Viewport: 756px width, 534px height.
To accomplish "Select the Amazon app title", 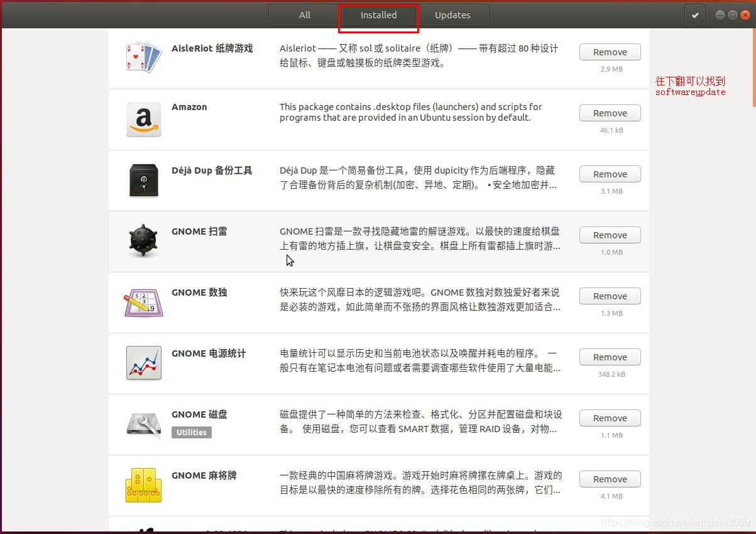I will [189, 107].
